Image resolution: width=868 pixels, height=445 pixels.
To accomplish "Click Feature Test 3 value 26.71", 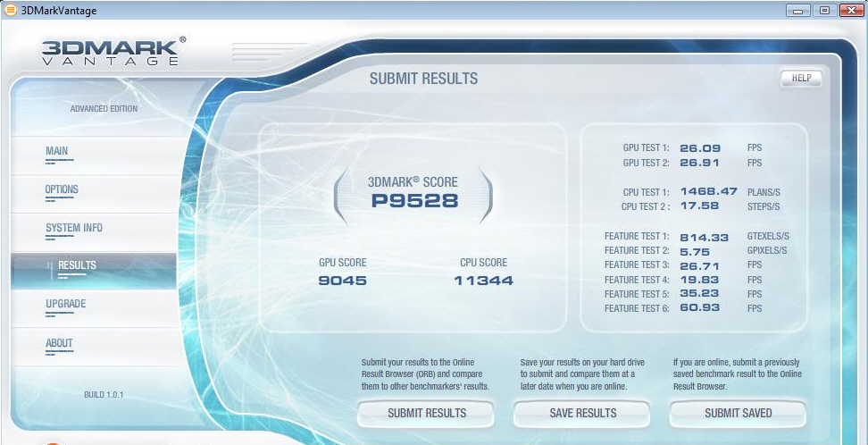I will point(700,264).
